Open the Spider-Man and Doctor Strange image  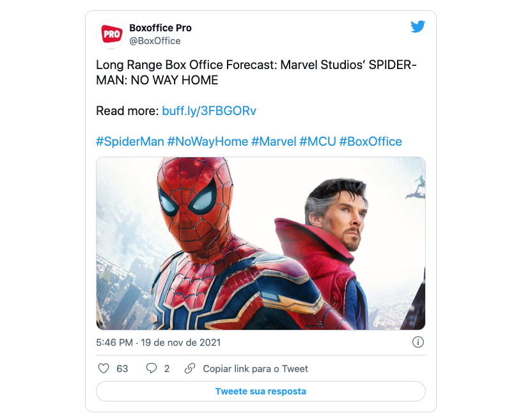coord(261,244)
